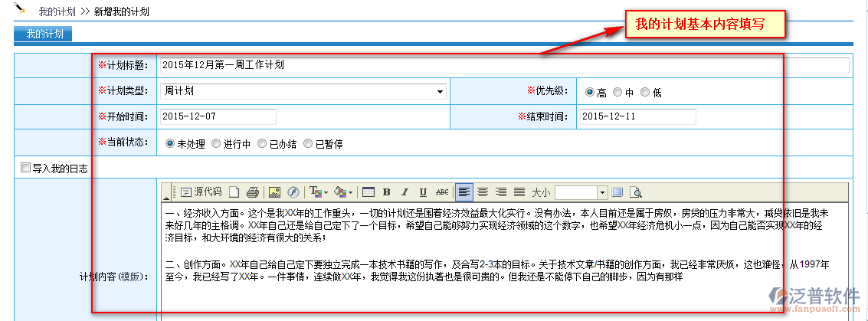Align text left
868x321 pixels.
(464, 192)
